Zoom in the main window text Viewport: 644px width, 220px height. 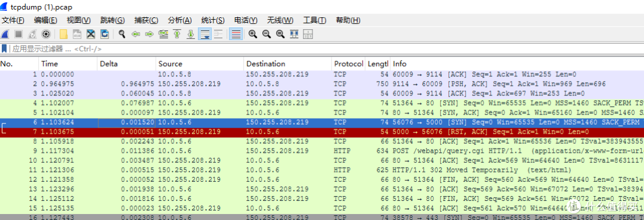(253, 35)
